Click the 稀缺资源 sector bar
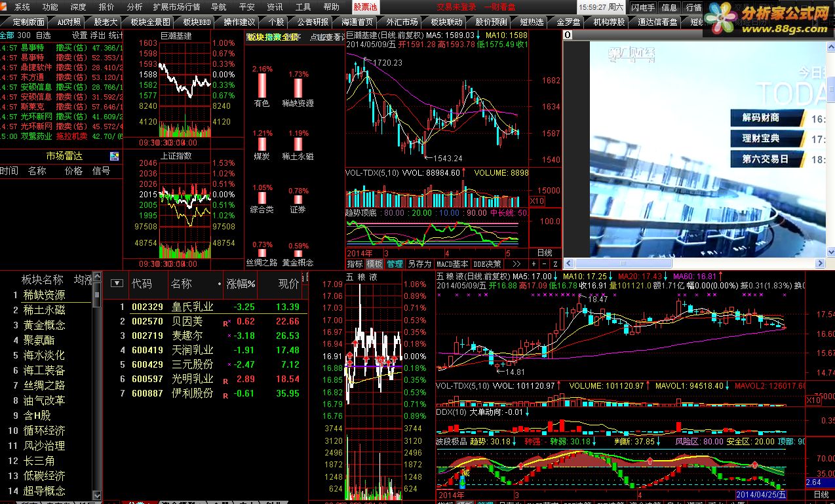Viewport: 835px width, 504px height. click(x=298, y=88)
